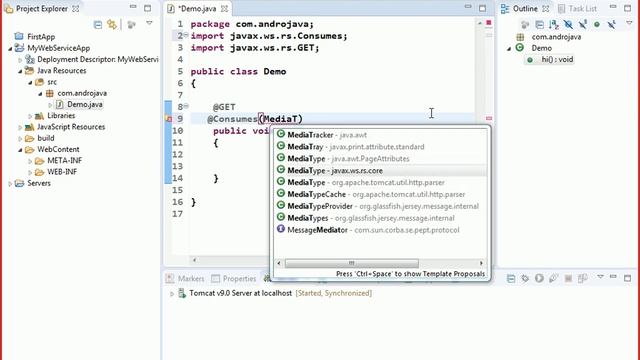Collapse All in Project Explorer toolbar

(x=98, y=24)
